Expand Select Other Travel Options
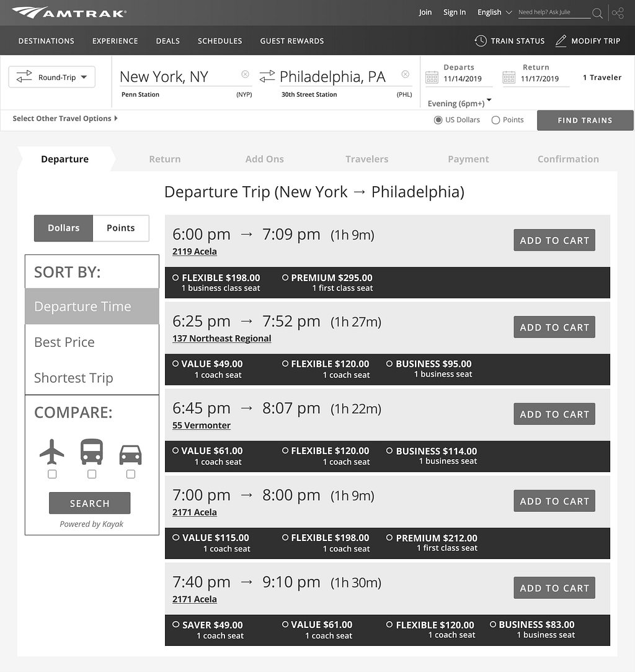Screen dimensions: 635x672 pos(64,119)
